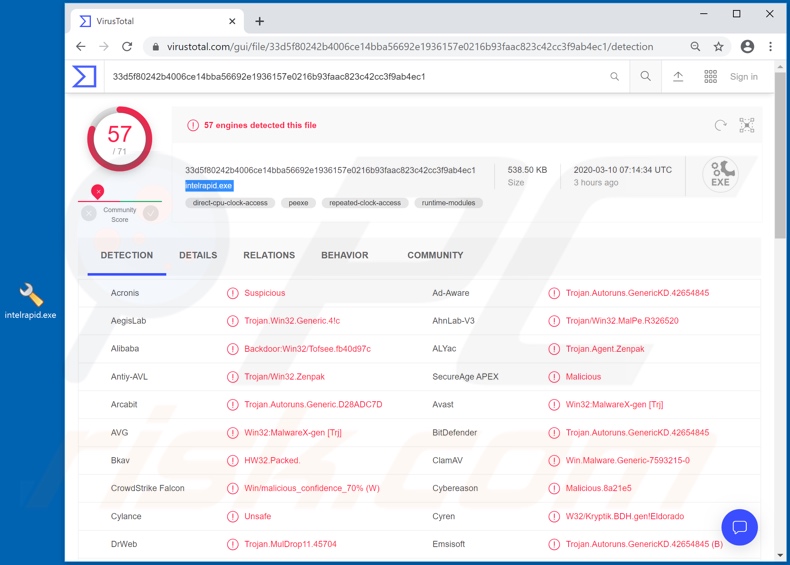This screenshot has width=790, height=565.
Task: Open the graph view icon
Action: [747, 125]
